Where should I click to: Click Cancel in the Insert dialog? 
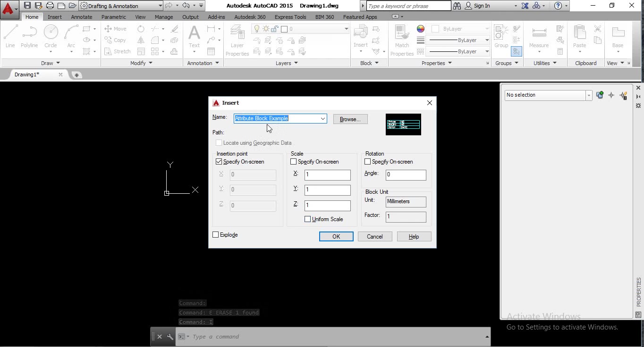click(375, 237)
